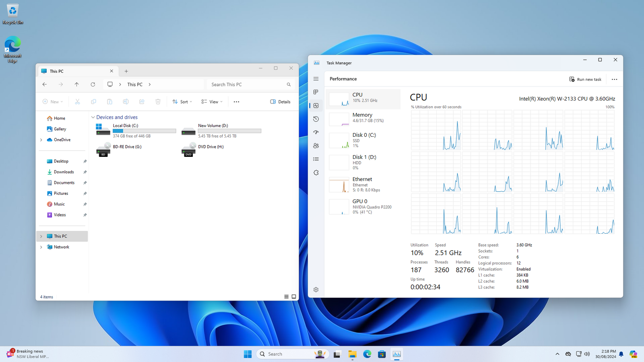Open the View dropdown

[x=212, y=102]
